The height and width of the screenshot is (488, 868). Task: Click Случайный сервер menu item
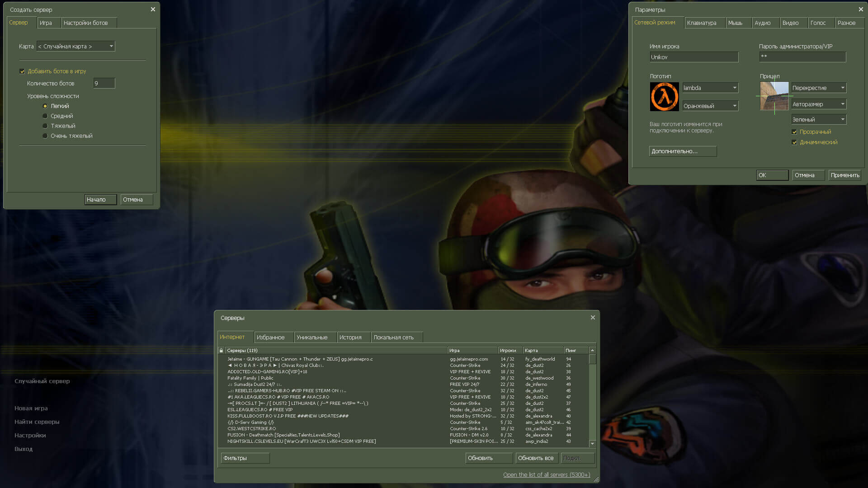[x=42, y=381]
